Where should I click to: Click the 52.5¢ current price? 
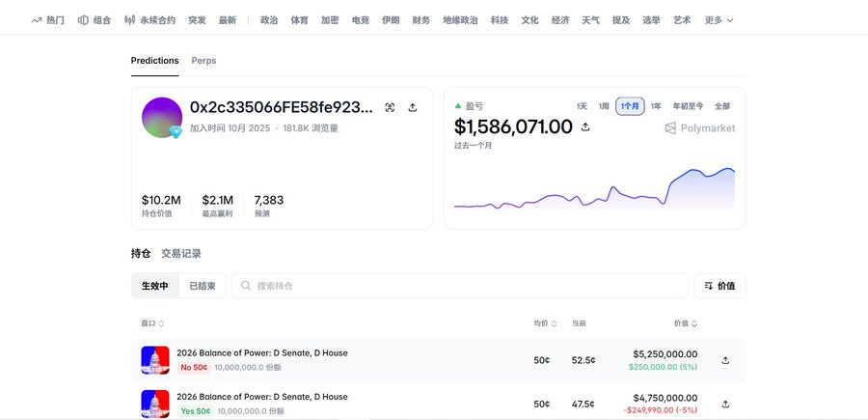[x=583, y=360]
